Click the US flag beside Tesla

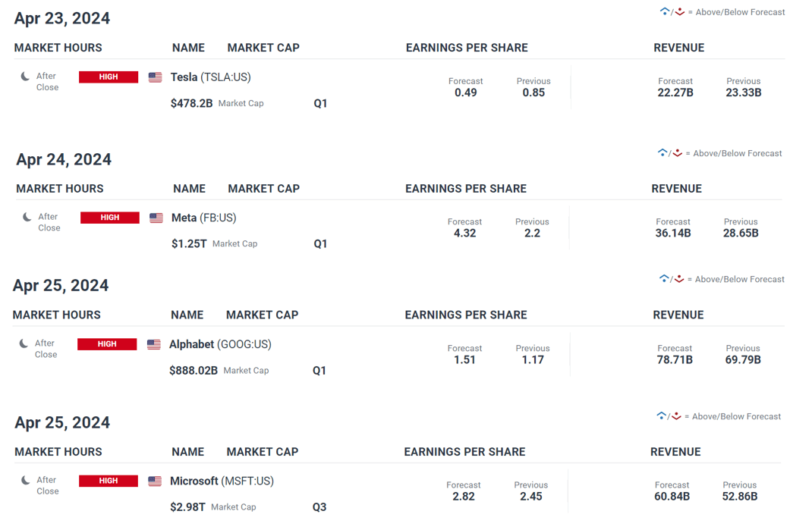156,77
